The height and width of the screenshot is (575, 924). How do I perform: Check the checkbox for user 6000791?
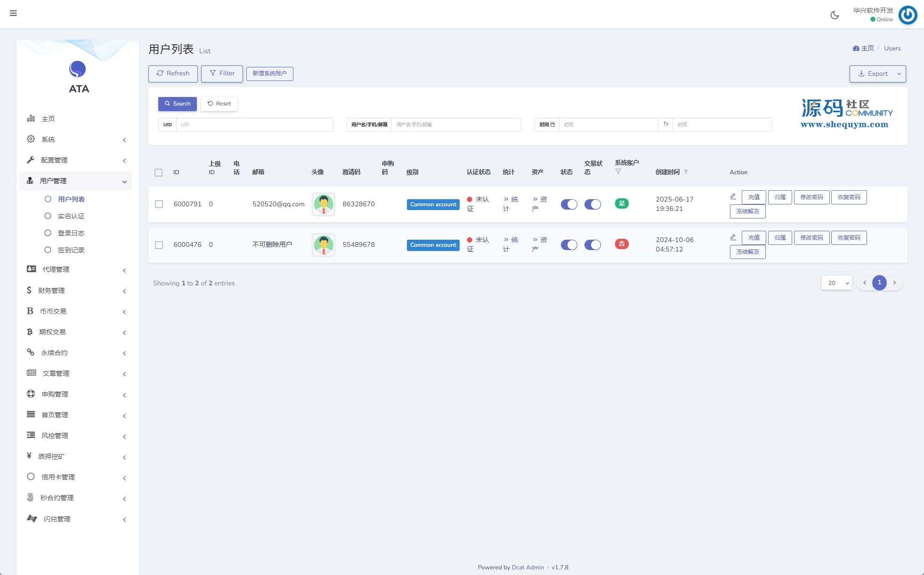(x=159, y=204)
